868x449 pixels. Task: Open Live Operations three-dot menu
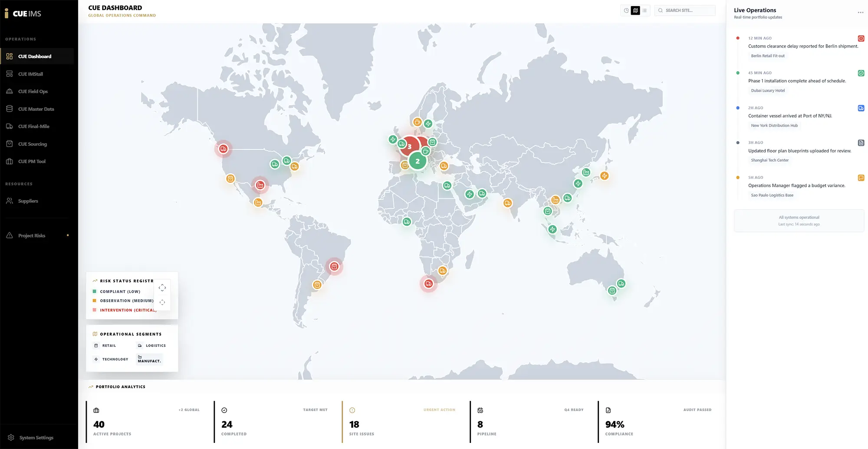click(860, 13)
